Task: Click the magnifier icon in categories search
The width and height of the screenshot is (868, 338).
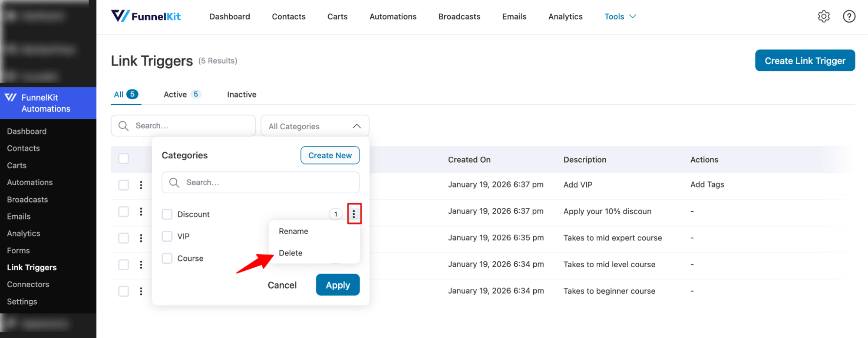Action: pos(174,183)
